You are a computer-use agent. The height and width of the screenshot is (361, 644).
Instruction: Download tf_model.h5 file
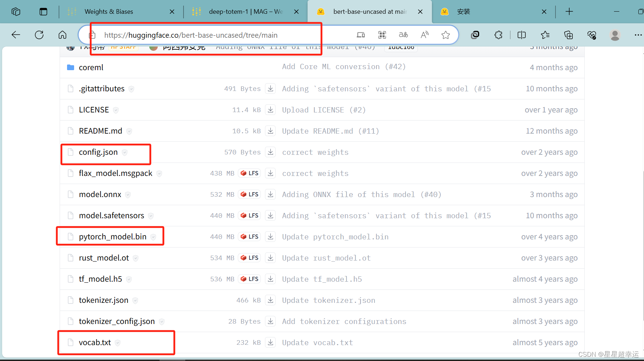click(x=270, y=279)
